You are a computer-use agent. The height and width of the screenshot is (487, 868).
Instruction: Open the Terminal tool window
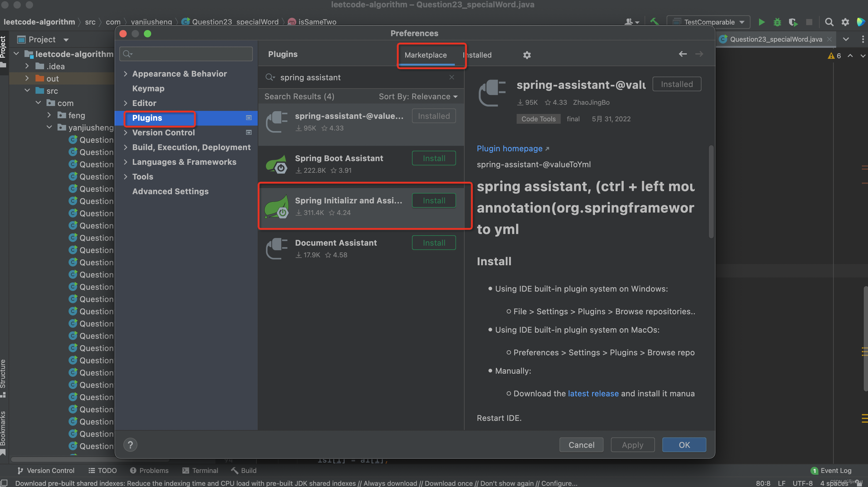pos(200,470)
